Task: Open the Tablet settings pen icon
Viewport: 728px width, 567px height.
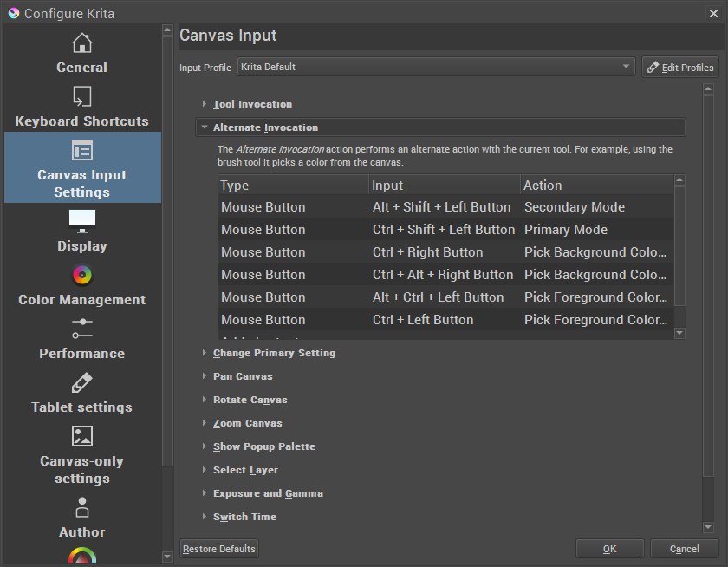Action: pos(82,382)
